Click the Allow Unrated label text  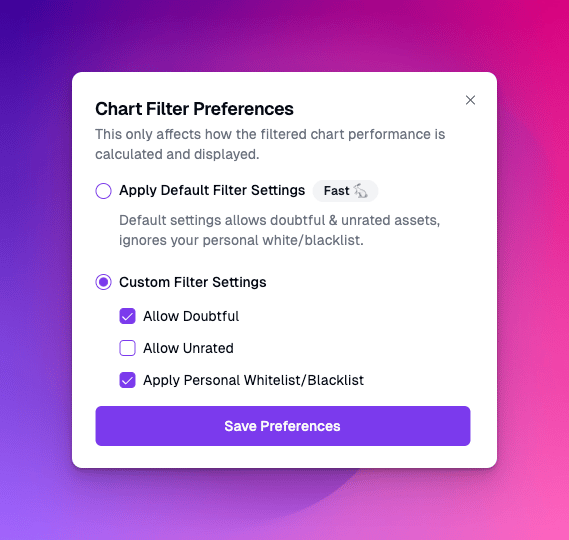pyautogui.click(x=188, y=348)
